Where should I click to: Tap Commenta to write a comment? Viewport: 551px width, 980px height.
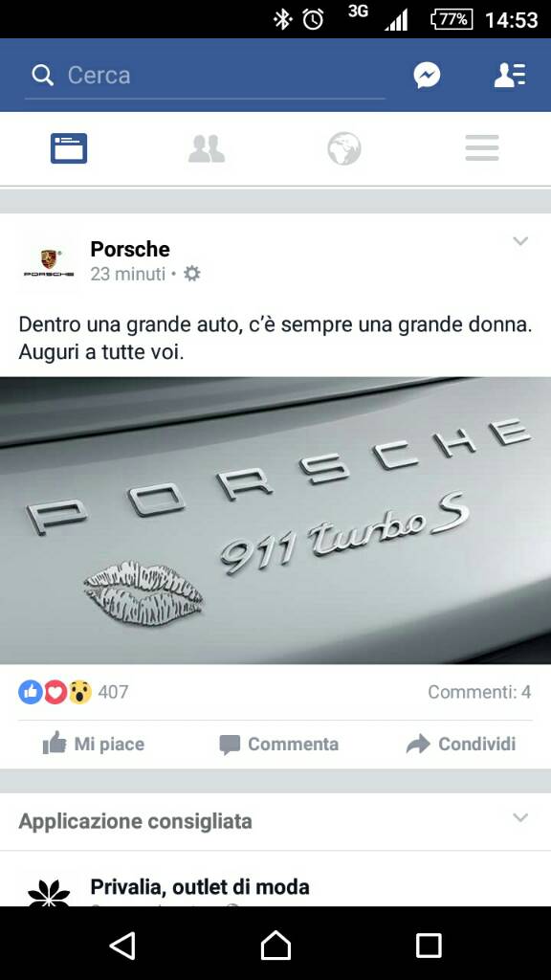click(x=278, y=744)
